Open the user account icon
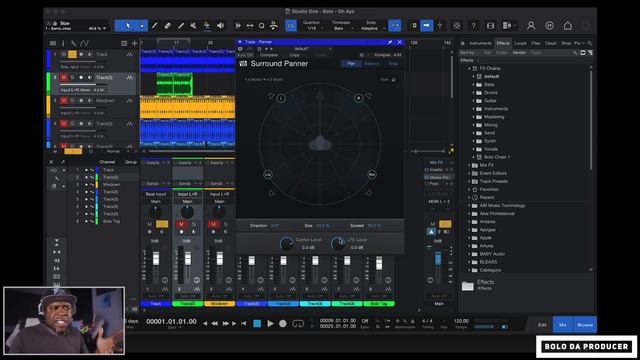Screen dimensions: 640x360 [531, 26]
